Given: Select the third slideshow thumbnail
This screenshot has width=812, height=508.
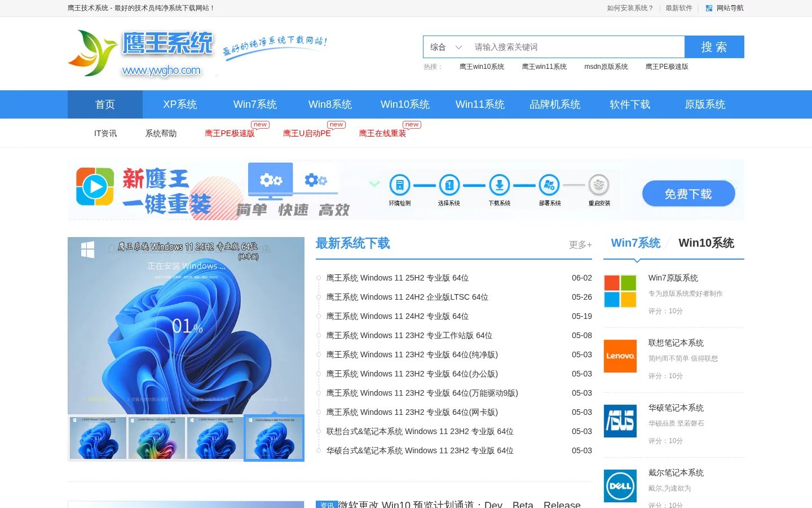Looking at the screenshot, I should [x=215, y=438].
